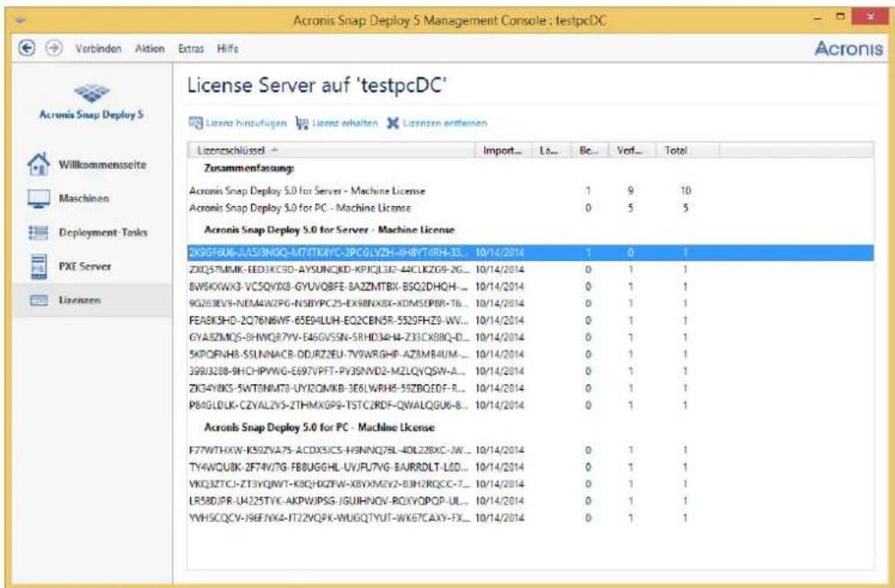This screenshot has width=895, height=588.
Task: Click the Willkommensseite house icon
Action: tap(39, 164)
